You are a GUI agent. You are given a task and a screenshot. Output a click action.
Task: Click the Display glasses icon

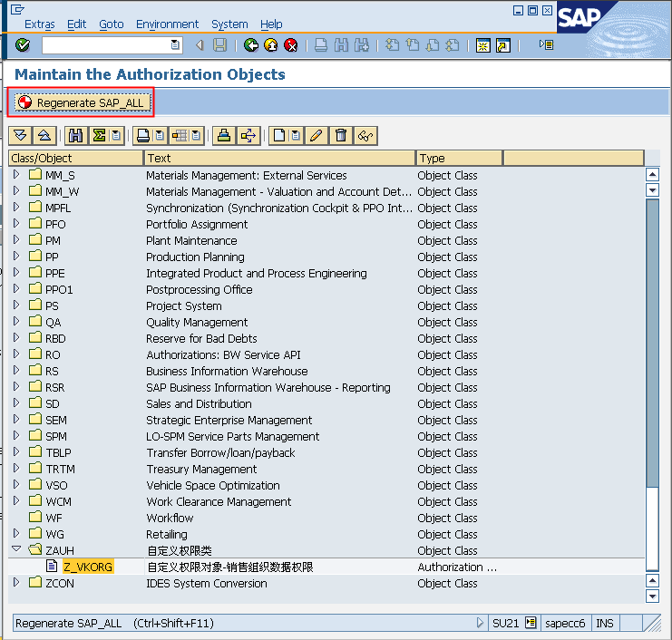pyautogui.click(x=365, y=136)
